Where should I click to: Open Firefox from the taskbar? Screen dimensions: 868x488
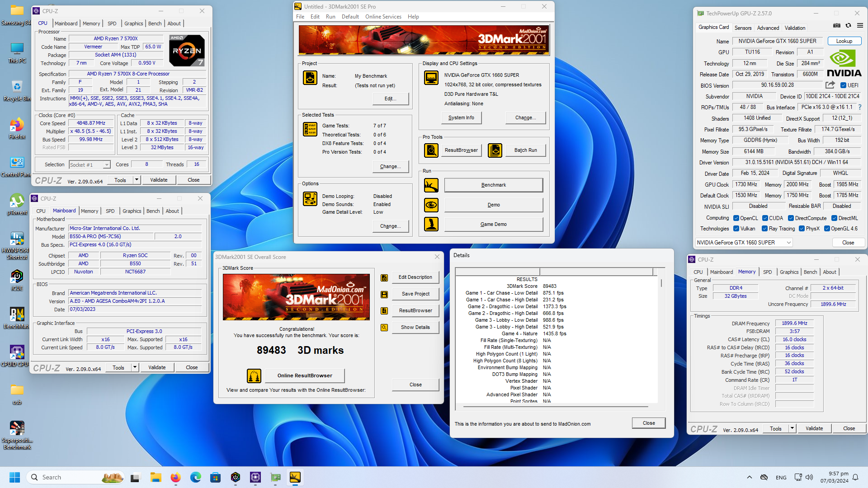point(176,477)
